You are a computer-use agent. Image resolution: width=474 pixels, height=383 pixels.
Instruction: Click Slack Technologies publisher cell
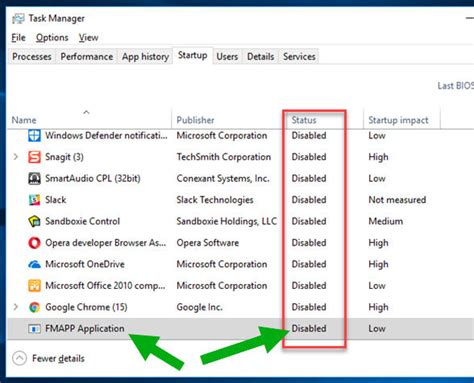coord(215,200)
